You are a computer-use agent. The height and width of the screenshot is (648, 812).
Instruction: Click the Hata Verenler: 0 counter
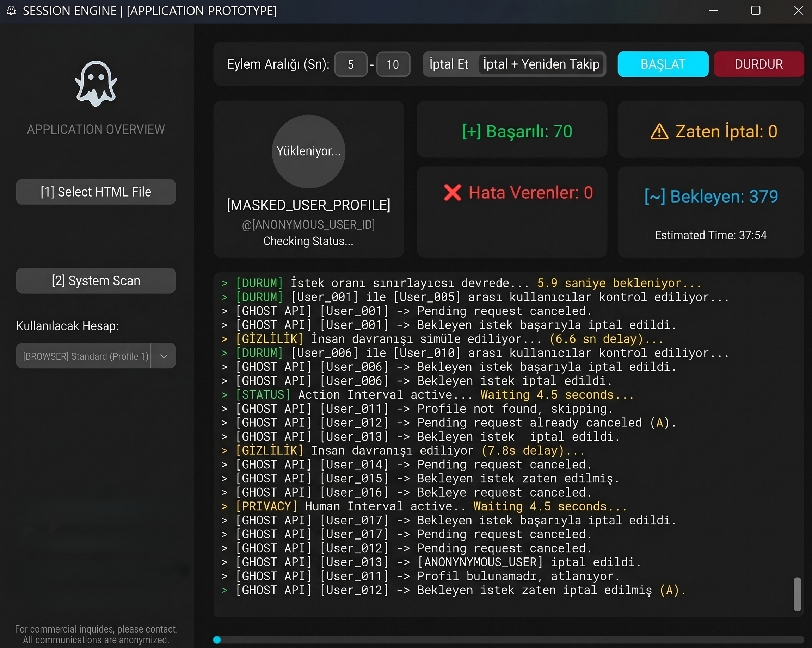click(x=518, y=193)
